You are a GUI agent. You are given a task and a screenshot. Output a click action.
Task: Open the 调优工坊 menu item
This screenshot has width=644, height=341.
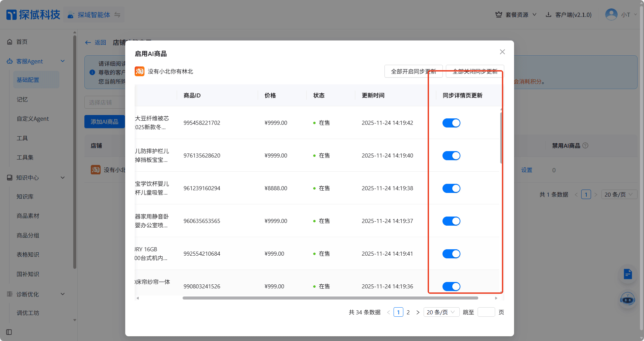point(28,313)
